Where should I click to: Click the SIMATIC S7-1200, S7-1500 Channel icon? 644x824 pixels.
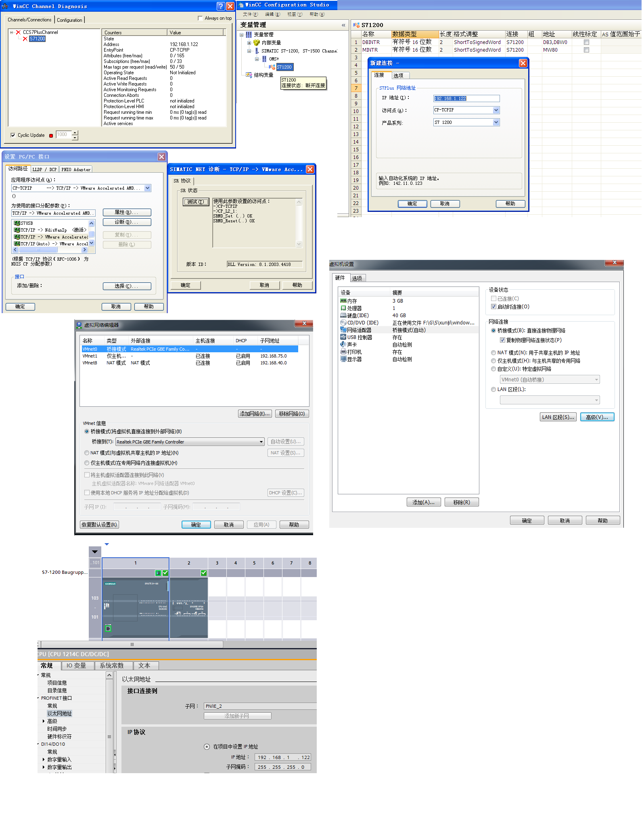257,51
